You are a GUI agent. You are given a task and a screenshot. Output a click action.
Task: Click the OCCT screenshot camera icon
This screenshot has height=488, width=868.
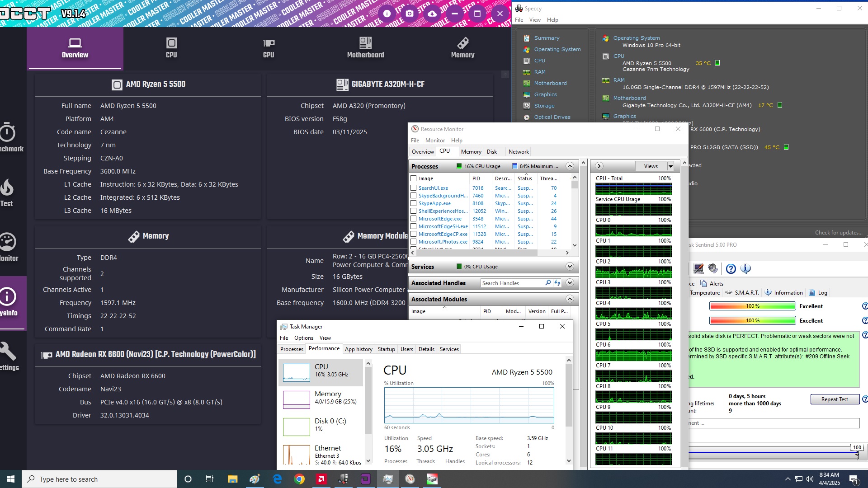[410, 14]
